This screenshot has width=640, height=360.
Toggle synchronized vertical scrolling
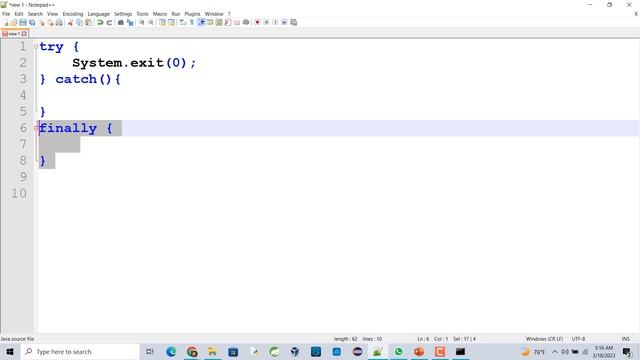162,22
